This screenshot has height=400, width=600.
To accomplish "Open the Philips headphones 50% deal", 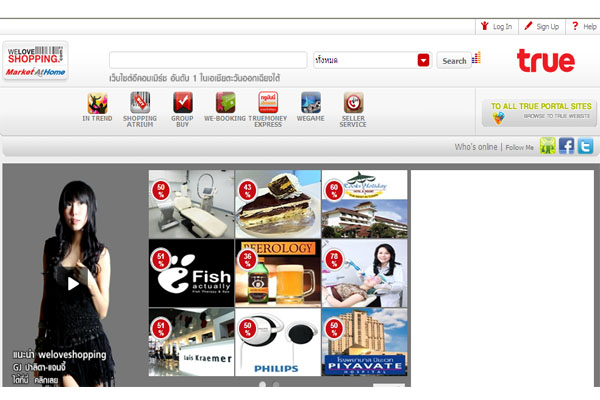I will tap(278, 342).
